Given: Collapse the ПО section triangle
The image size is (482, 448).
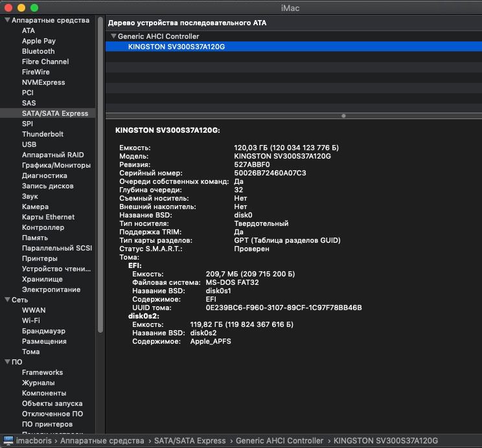Looking at the screenshot, I should pos(7,362).
